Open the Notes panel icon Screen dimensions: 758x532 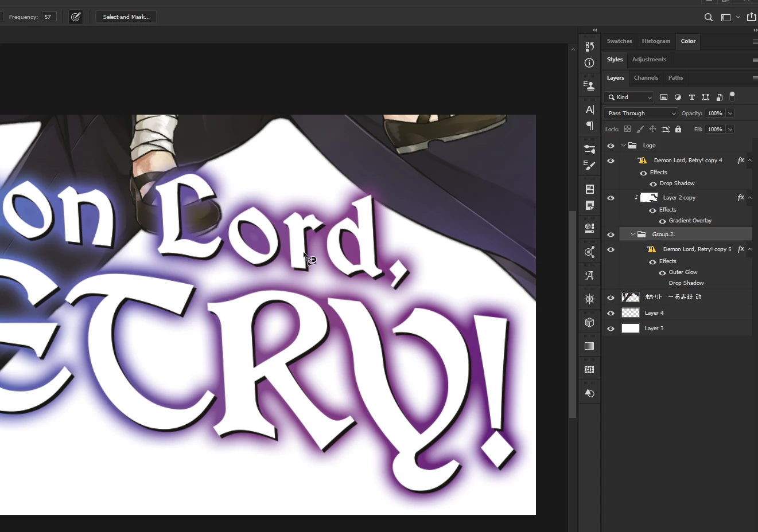tap(589, 205)
